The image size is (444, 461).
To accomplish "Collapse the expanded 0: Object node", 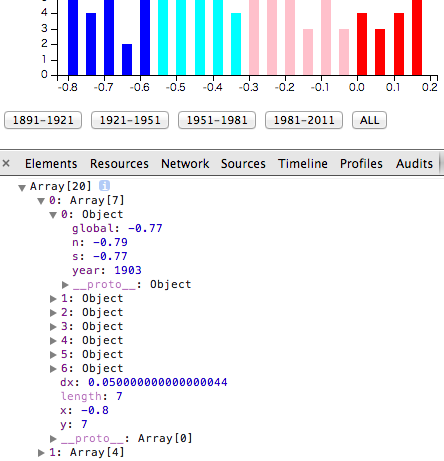I will (53, 215).
